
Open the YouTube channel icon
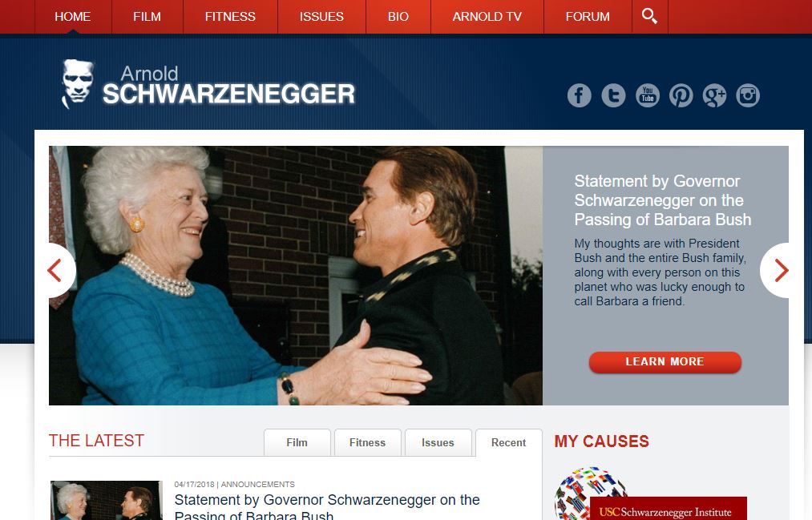pos(648,95)
